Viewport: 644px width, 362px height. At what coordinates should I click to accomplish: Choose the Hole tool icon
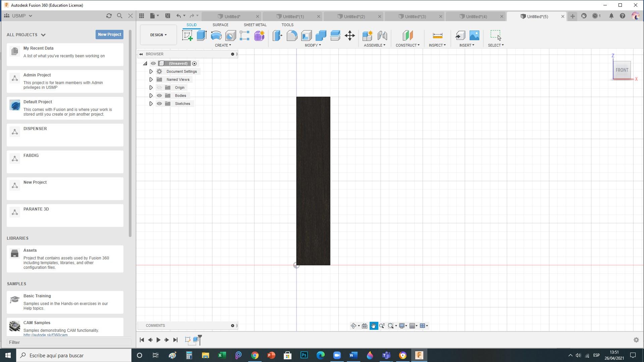(230, 36)
